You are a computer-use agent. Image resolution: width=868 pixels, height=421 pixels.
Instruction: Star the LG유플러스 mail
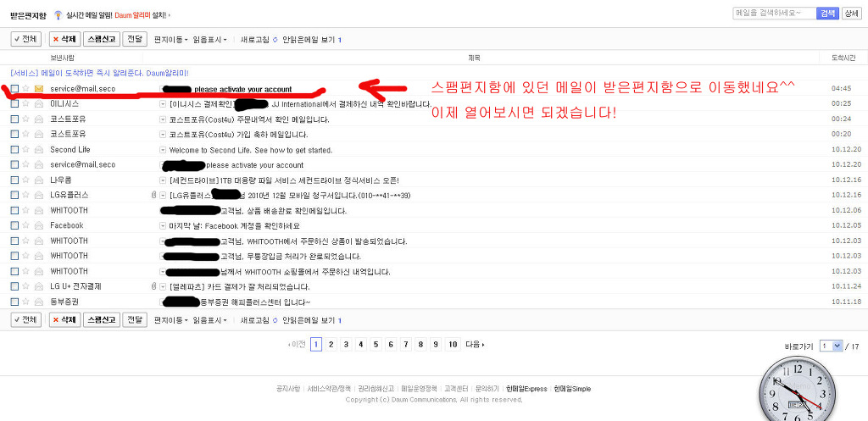click(25, 196)
